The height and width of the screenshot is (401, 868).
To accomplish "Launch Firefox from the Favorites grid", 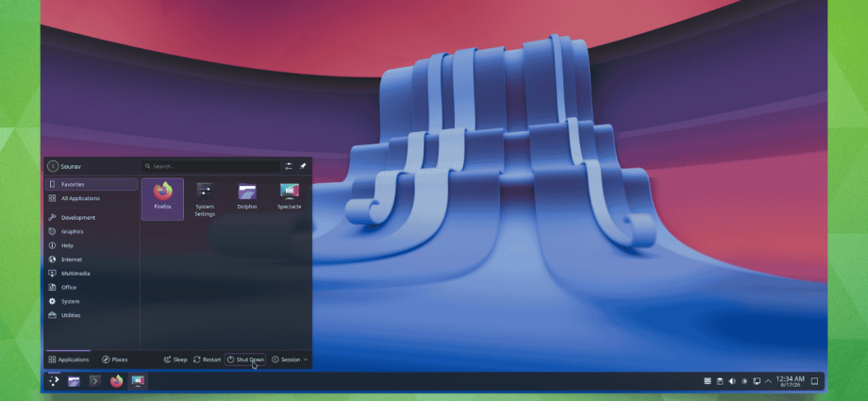I will 162,198.
